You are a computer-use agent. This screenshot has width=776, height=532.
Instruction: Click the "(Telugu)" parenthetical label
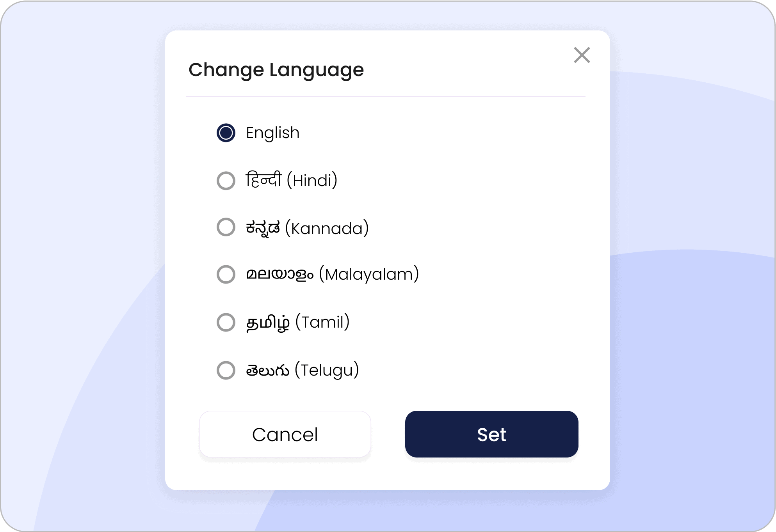pos(327,370)
